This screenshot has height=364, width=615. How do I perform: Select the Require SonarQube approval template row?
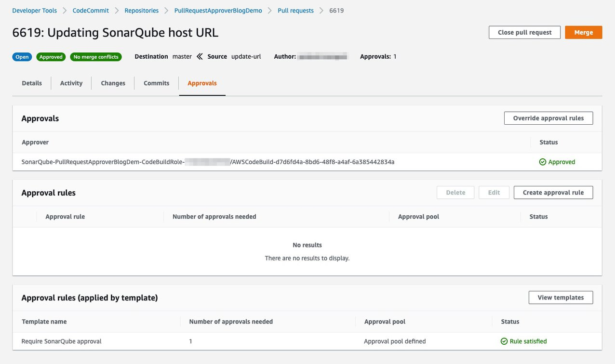click(x=307, y=341)
